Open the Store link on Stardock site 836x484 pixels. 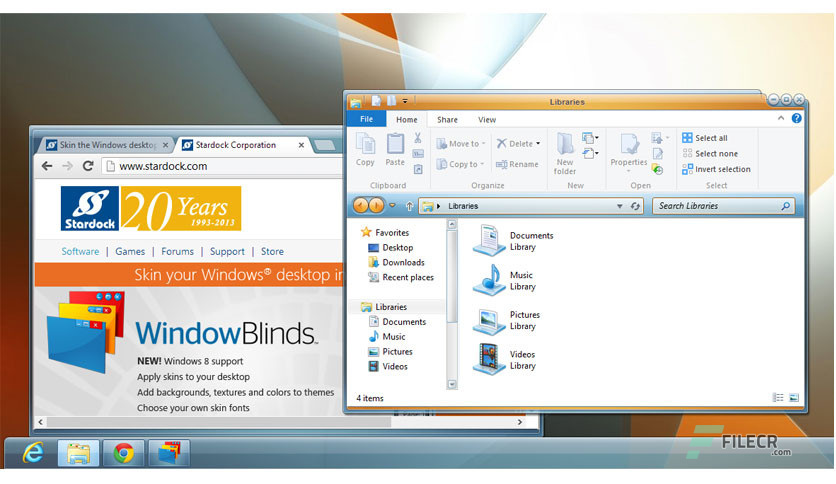point(272,251)
